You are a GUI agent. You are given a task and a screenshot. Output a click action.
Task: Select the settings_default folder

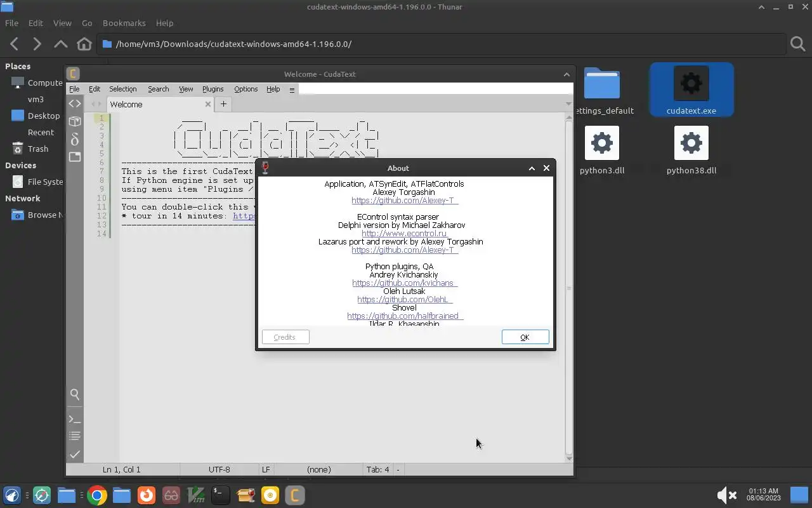[602, 91]
